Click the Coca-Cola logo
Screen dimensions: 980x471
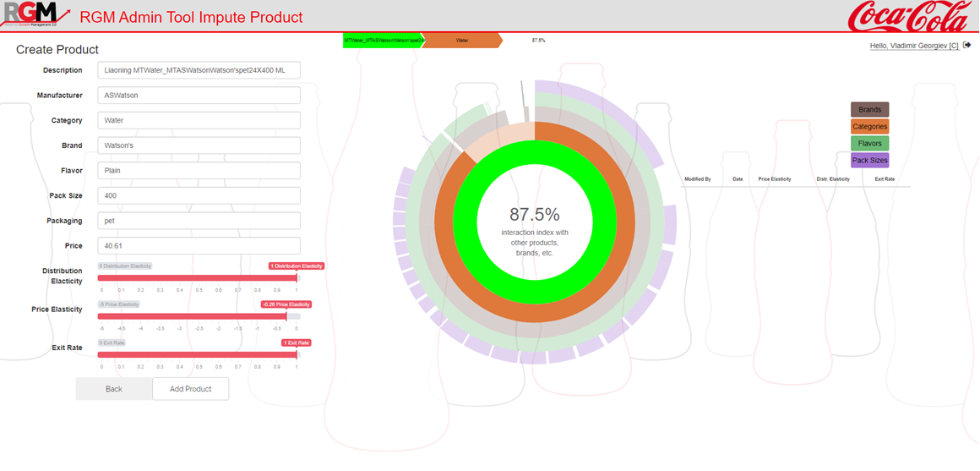click(911, 16)
